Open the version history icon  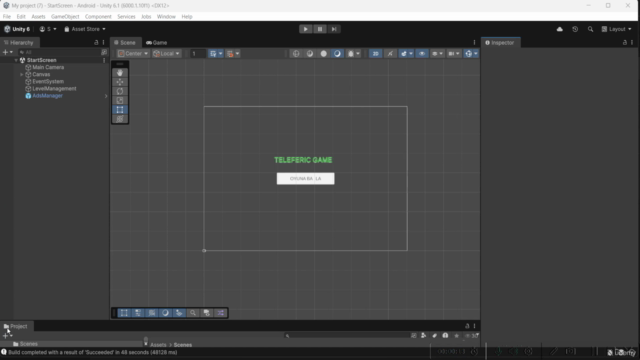pos(575,29)
